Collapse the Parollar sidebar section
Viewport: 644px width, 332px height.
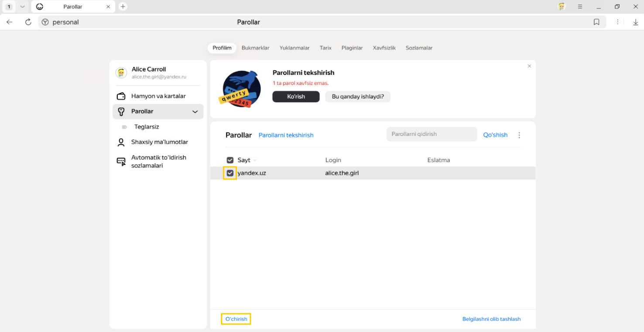pyautogui.click(x=195, y=112)
